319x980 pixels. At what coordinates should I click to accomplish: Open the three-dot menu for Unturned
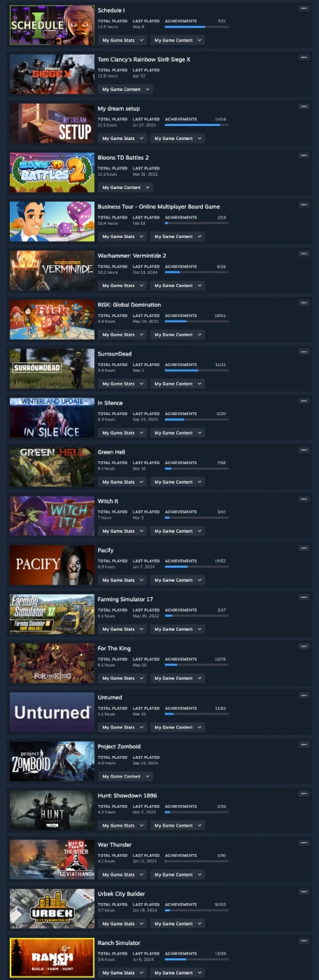pos(304,696)
